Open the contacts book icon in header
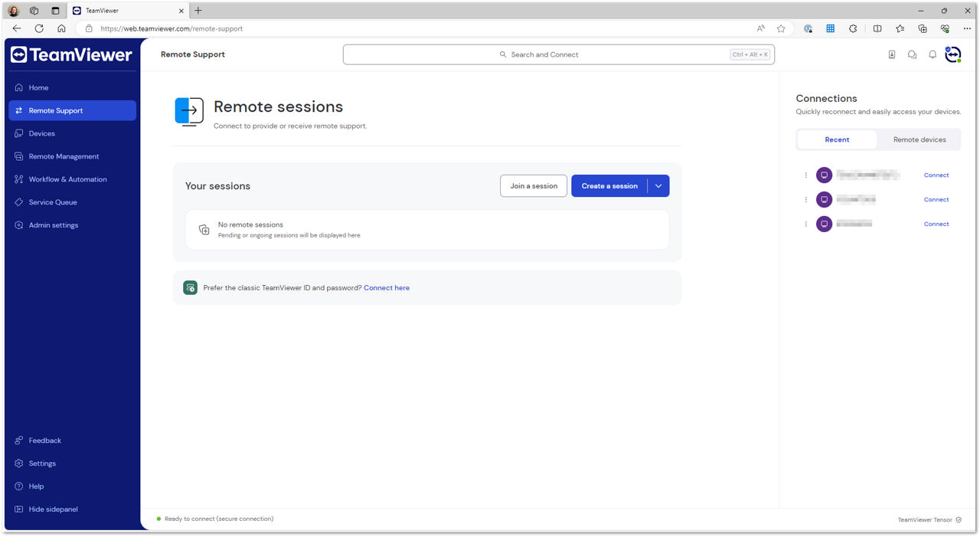Image resolution: width=980 pixels, height=537 pixels. click(892, 54)
